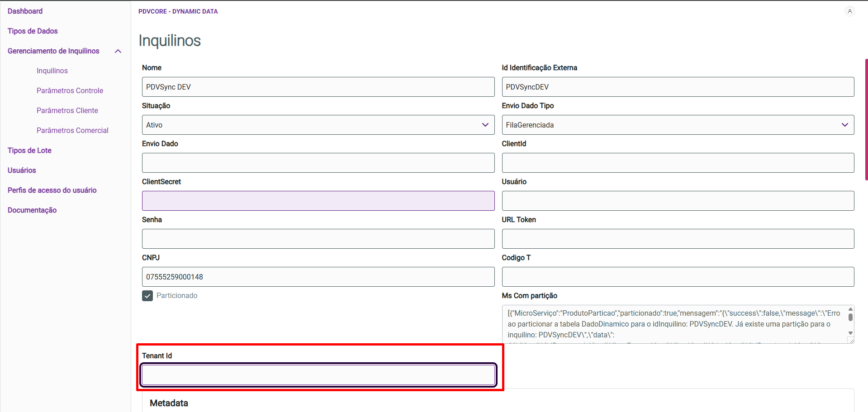868x412 pixels.
Task: Click the user profile icon
Action: (849, 11)
